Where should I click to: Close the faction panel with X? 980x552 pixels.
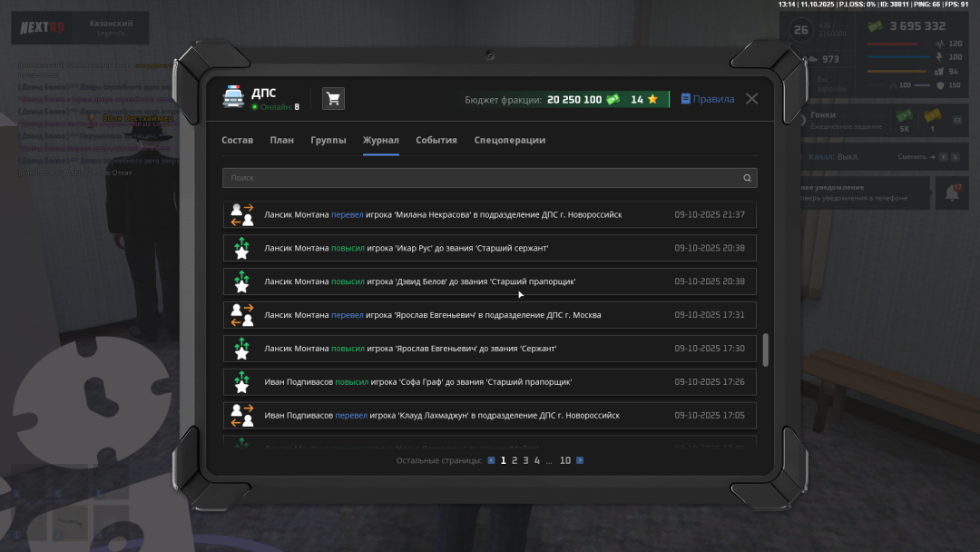pyautogui.click(x=751, y=99)
